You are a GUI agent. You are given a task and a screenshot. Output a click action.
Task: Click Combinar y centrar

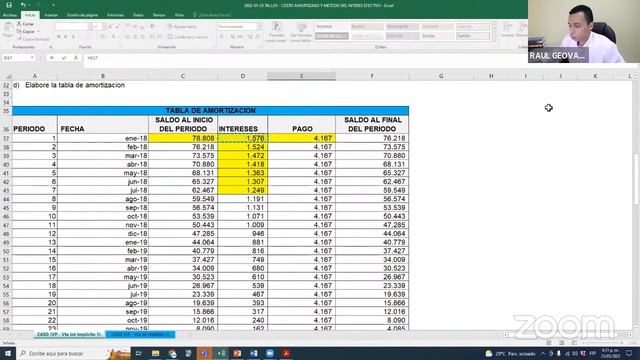188,37
